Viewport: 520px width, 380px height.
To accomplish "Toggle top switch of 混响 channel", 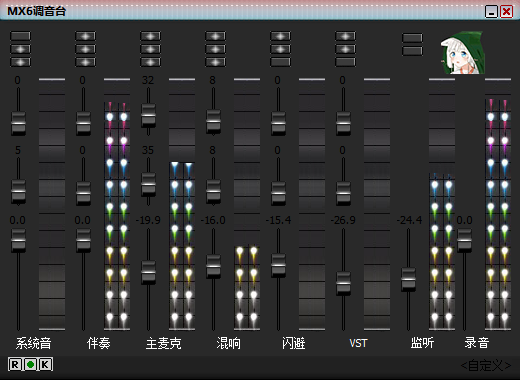I will [x=215, y=36].
